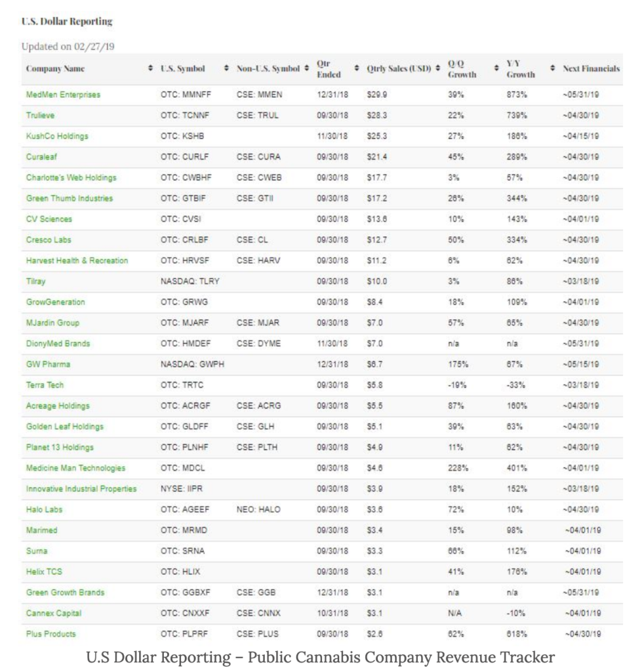This screenshot has width=644, height=672.
Task: Open Helix TCS link
Action: pos(44,572)
